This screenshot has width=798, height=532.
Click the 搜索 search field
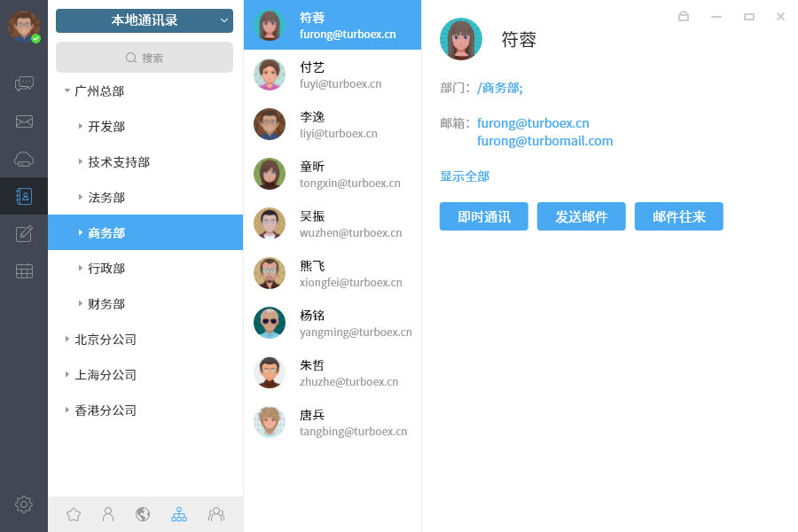point(145,58)
